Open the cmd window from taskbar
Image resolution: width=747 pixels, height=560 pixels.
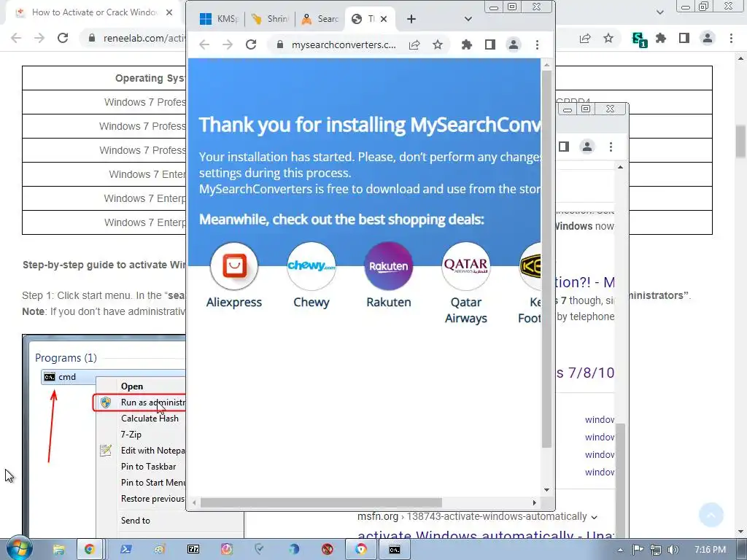coord(395,550)
